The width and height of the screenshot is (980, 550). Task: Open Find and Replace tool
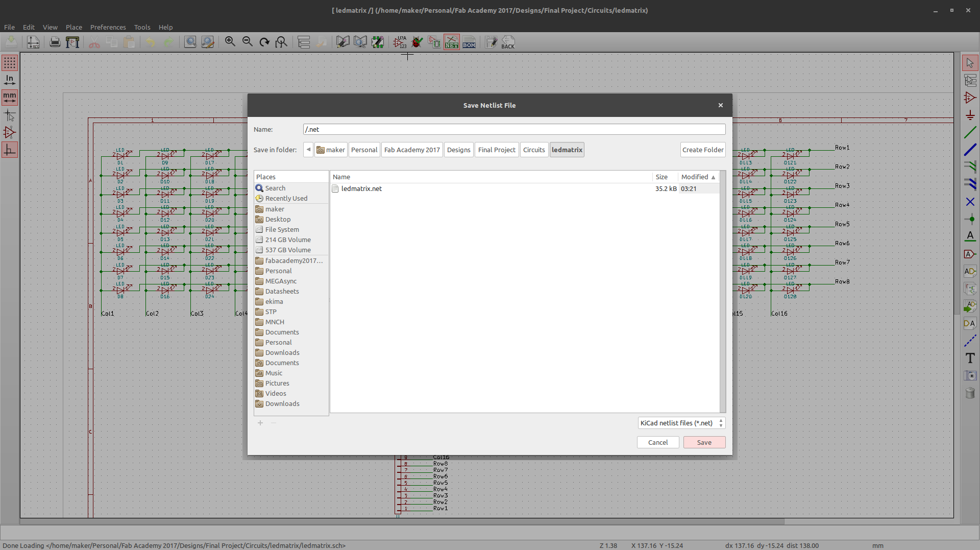coord(208,42)
